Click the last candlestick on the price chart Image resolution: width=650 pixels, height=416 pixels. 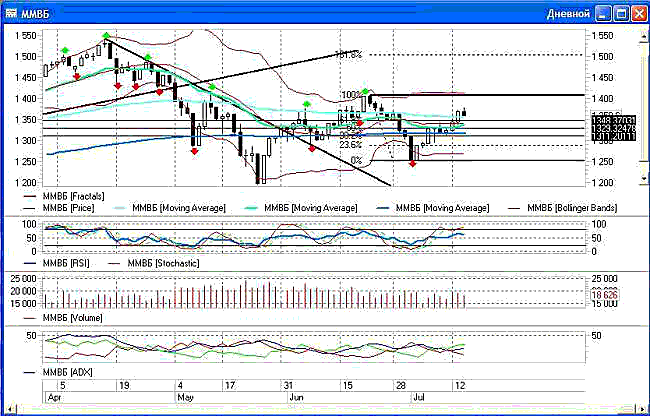464,112
